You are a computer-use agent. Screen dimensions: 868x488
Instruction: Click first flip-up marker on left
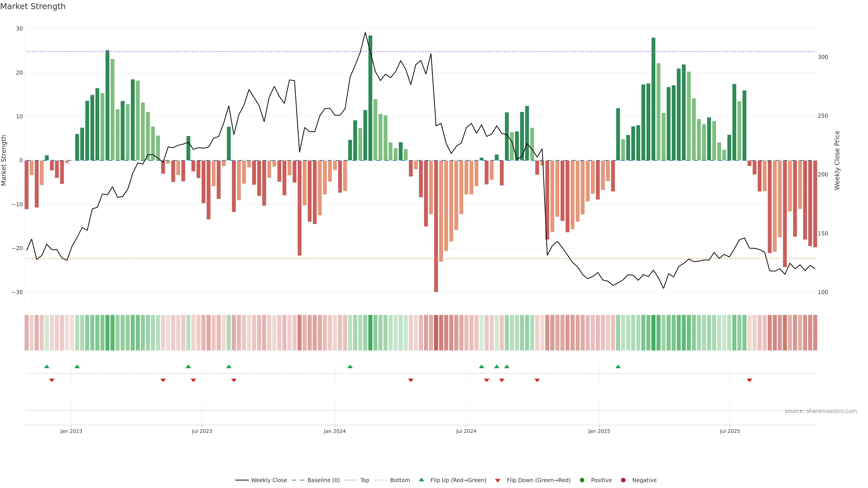coord(47,366)
